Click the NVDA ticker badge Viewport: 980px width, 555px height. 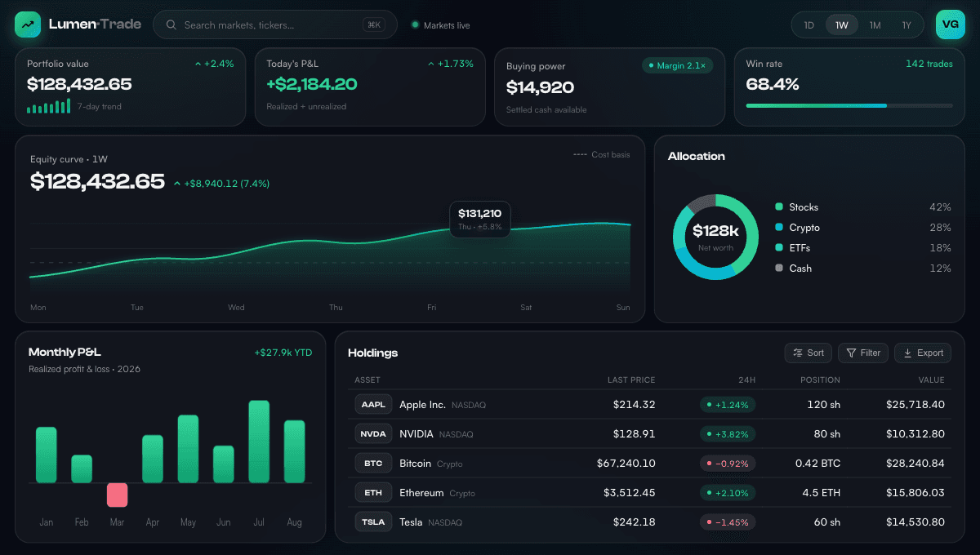point(373,434)
